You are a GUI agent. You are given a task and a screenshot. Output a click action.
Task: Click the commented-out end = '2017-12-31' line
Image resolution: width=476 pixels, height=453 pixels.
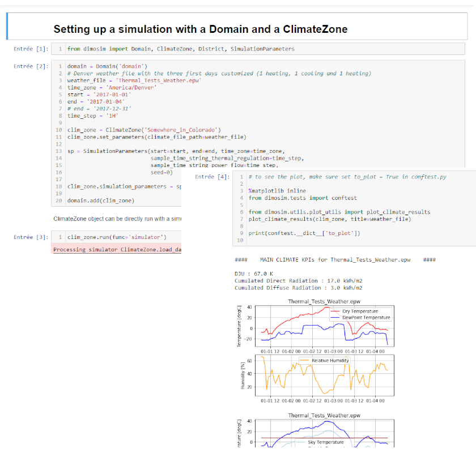(x=99, y=108)
